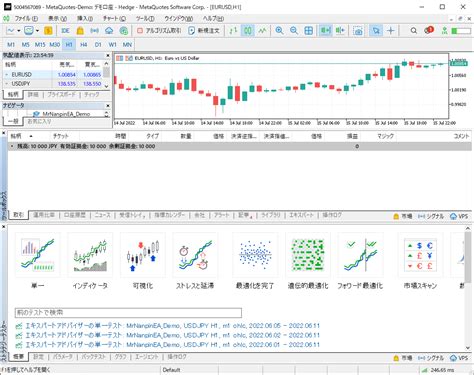The height and width of the screenshot is (375, 474).
Task: Switch chart timeframe to D1
Action: click(x=98, y=44)
